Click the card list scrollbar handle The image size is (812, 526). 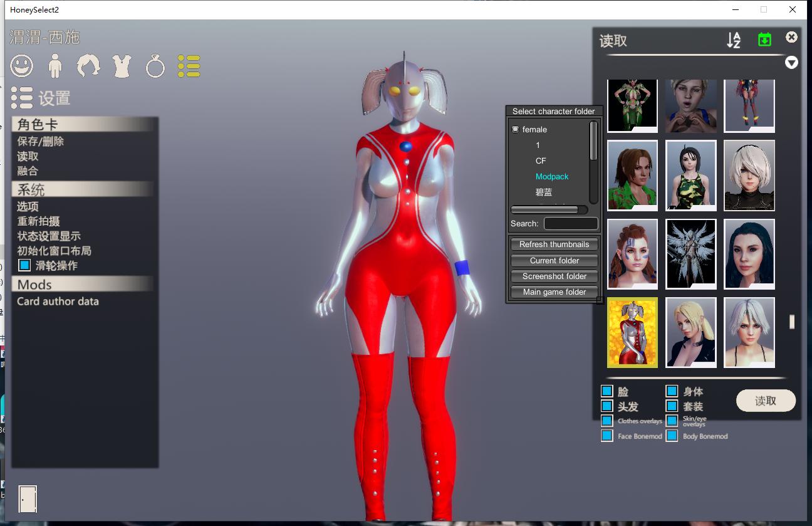(x=792, y=322)
